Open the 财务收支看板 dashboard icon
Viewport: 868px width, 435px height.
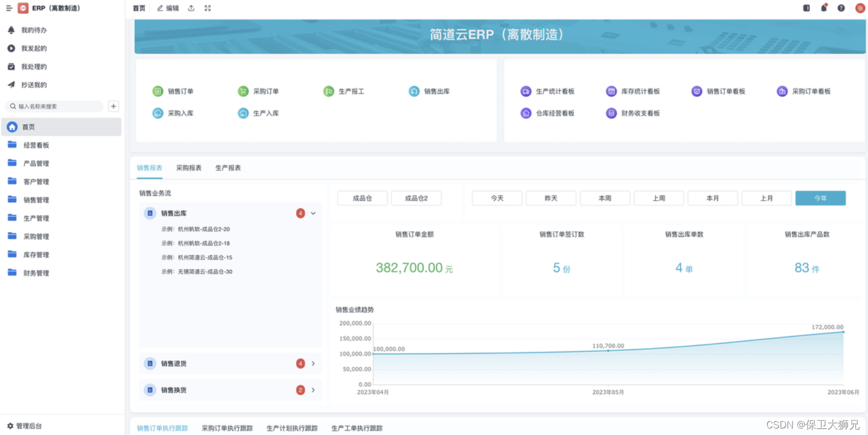[611, 113]
